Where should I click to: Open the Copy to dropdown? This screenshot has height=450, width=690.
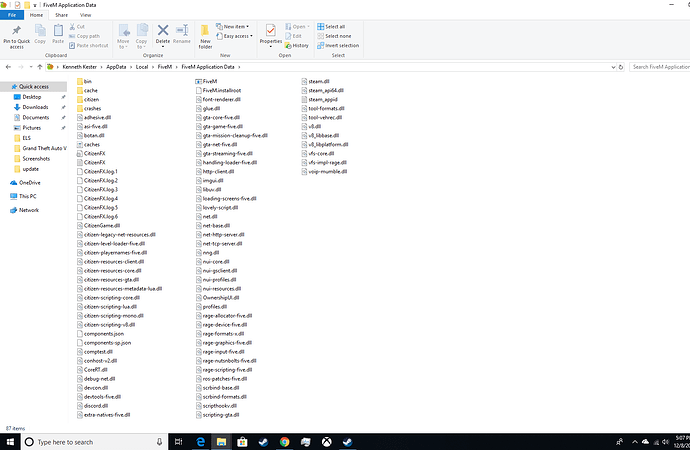141,37
